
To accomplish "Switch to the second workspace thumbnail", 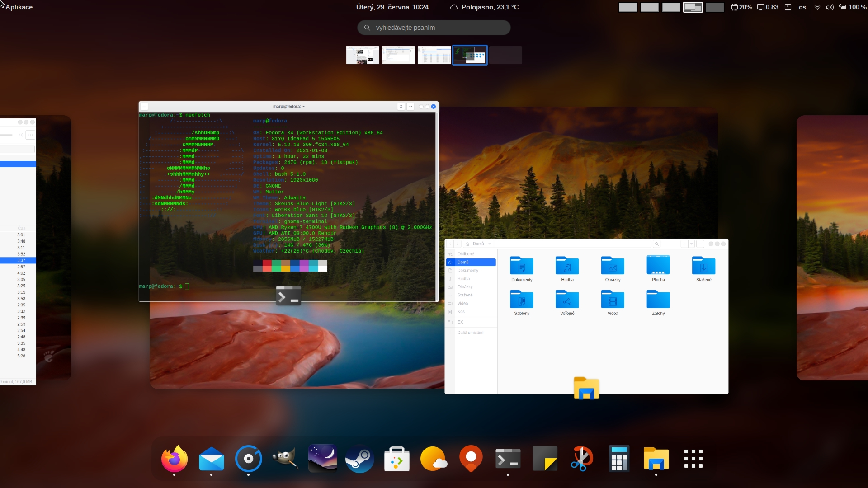I will point(398,55).
